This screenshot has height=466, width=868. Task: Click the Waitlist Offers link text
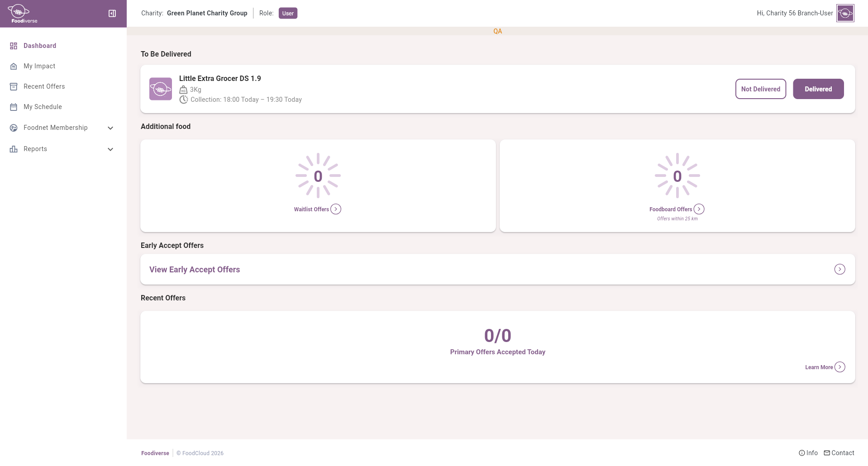pos(311,209)
